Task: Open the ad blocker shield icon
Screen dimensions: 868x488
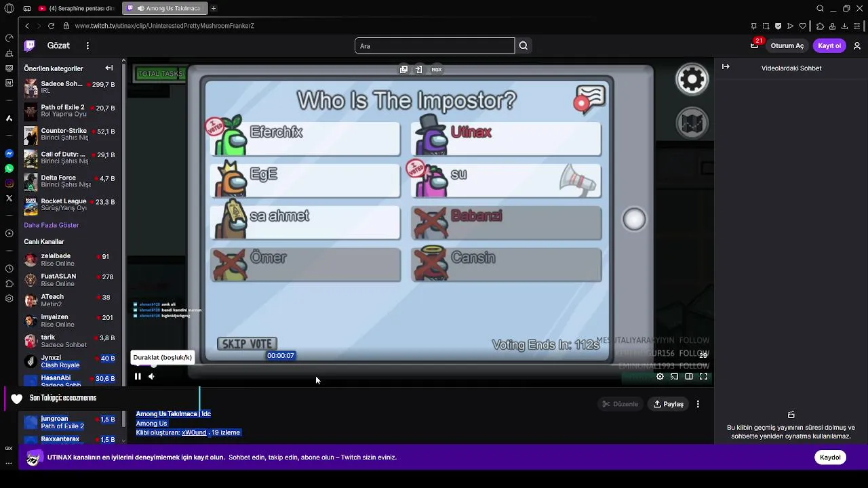Action: 778,26
